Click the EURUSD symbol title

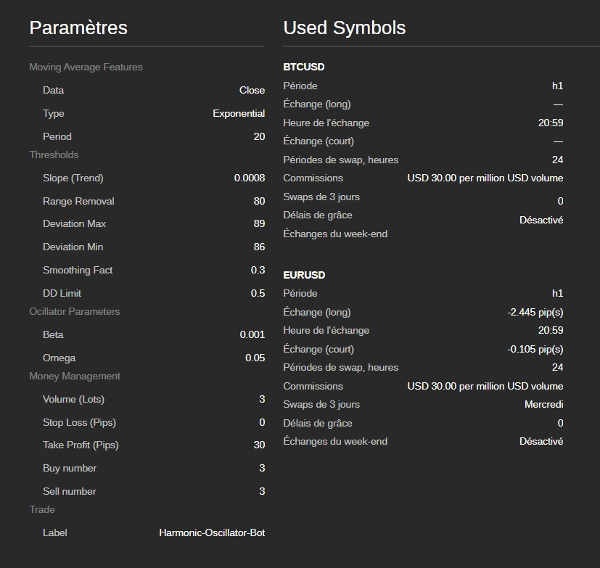point(304,275)
